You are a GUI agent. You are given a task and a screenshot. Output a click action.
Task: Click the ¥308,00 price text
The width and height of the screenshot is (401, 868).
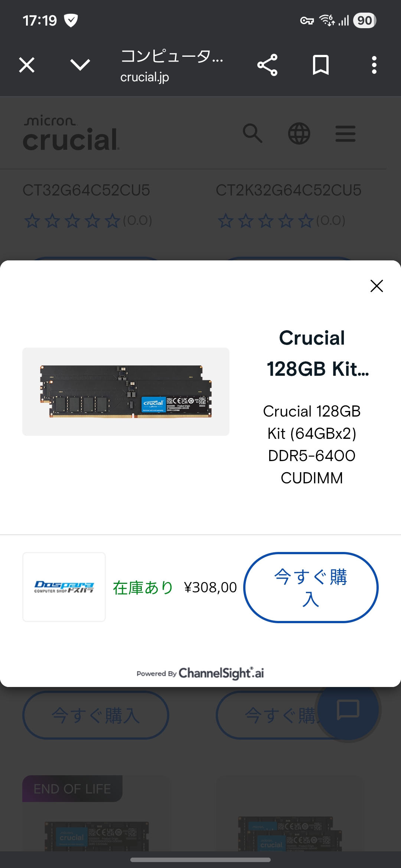[210, 588]
